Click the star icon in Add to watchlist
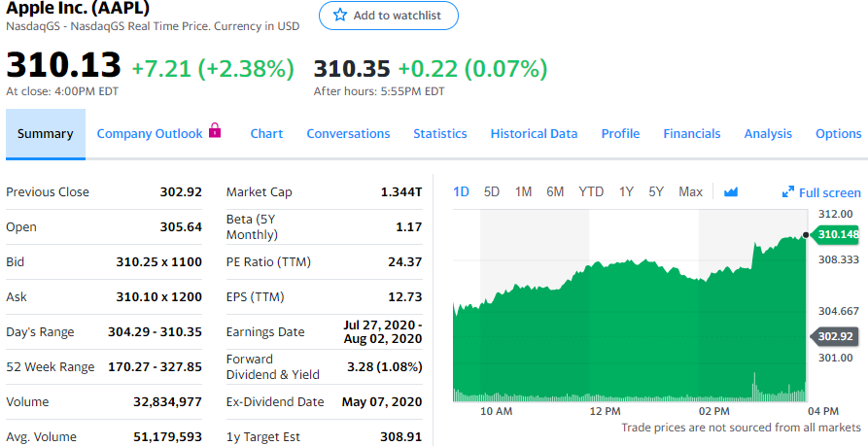868x446 pixels. click(339, 16)
